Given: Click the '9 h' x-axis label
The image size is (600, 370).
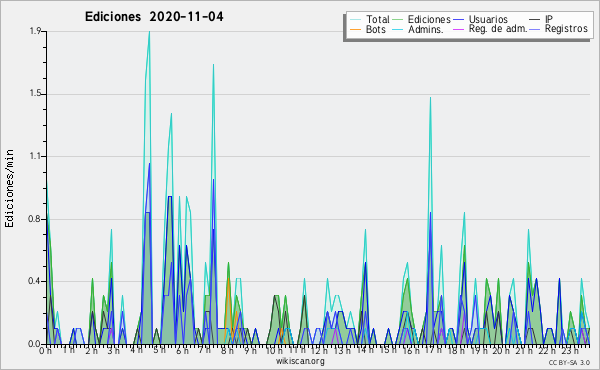Looking at the screenshot, I should (250, 351).
